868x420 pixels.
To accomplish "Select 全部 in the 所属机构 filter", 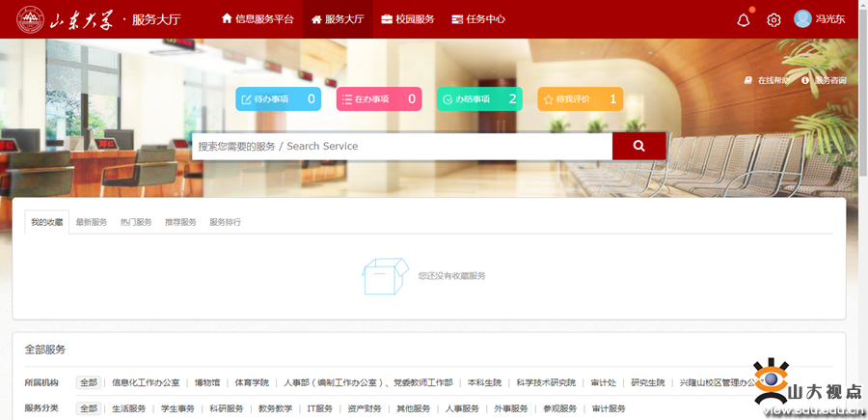I will pos(89,382).
